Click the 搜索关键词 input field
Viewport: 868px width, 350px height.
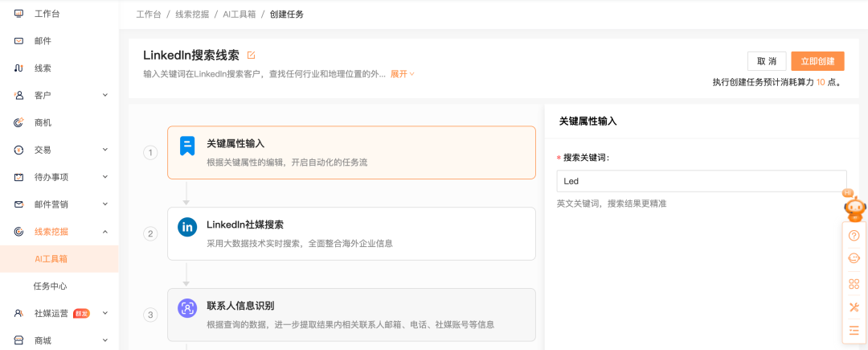(x=701, y=181)
